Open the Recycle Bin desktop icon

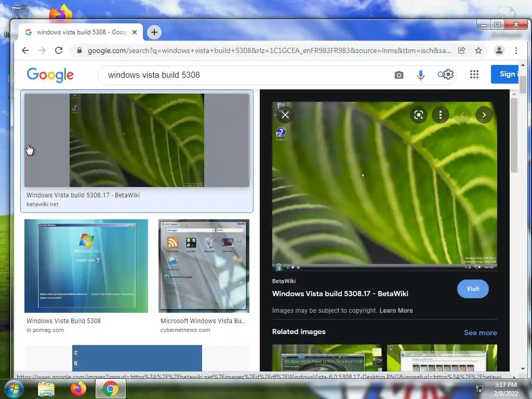(20, 11)
